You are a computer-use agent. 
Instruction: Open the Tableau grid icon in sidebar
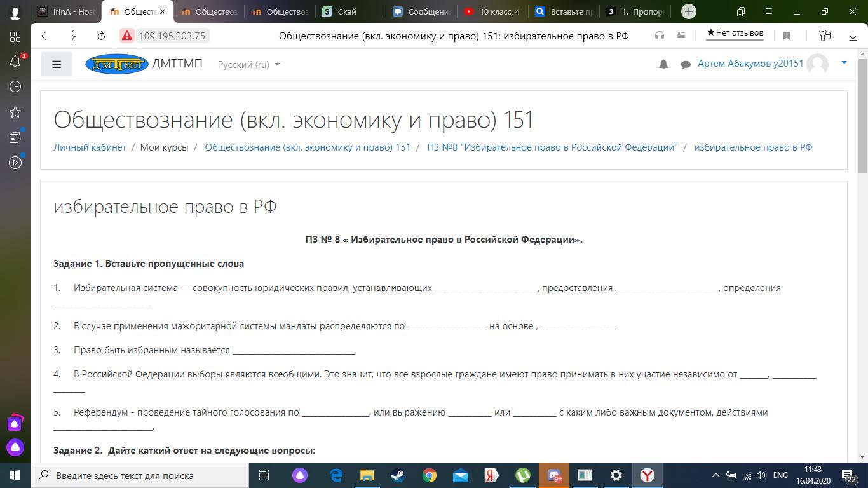(15, 36)
